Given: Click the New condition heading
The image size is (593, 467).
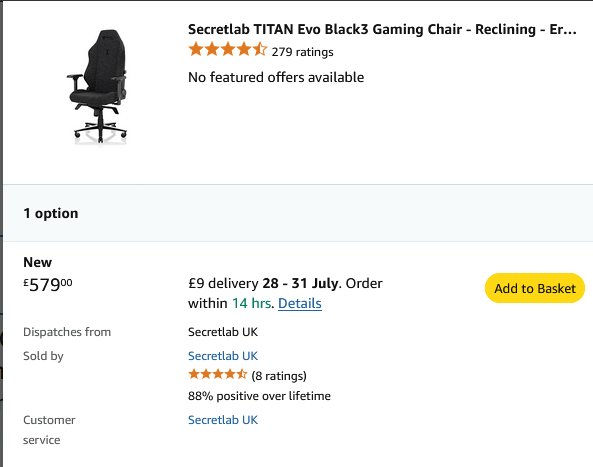Looking at the screenshot, I should [x=37, y=262].
